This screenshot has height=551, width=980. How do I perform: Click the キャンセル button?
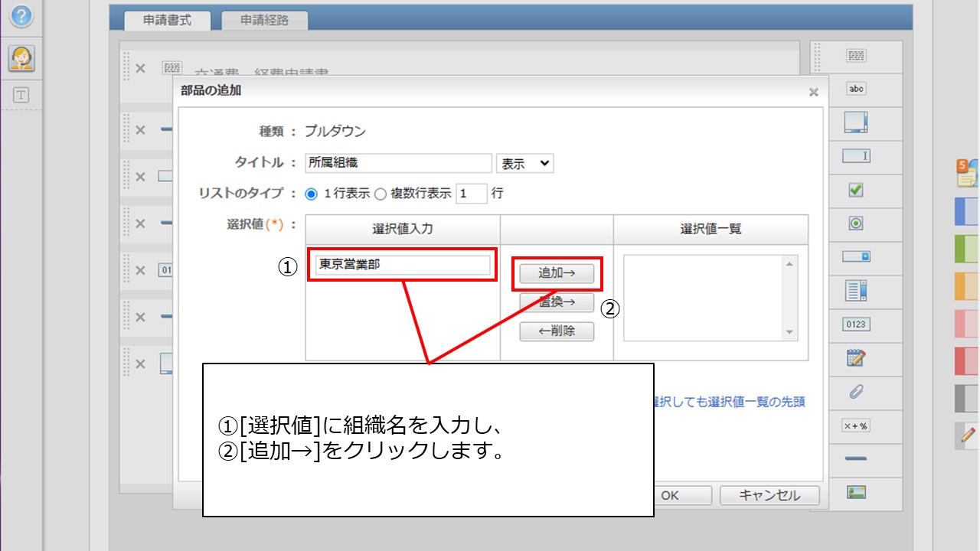coord(769,495)
